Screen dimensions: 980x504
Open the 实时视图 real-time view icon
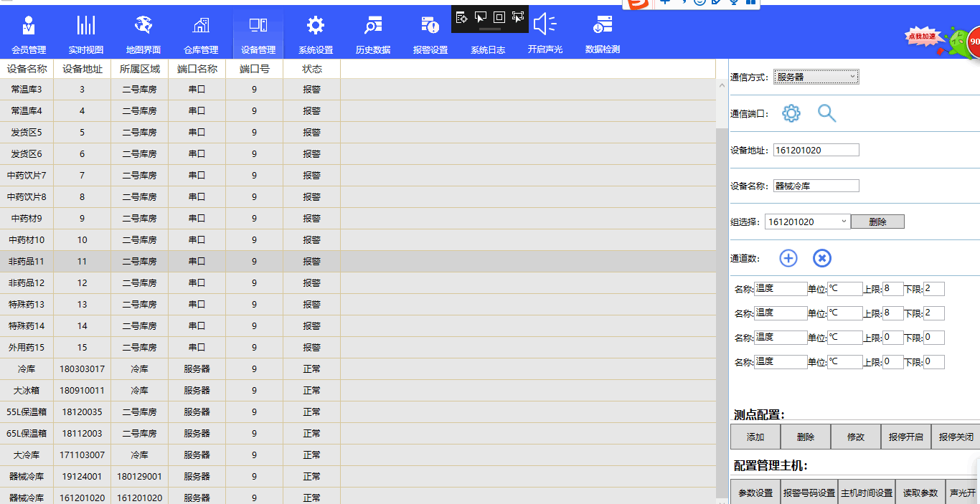[x=86, y=26]
